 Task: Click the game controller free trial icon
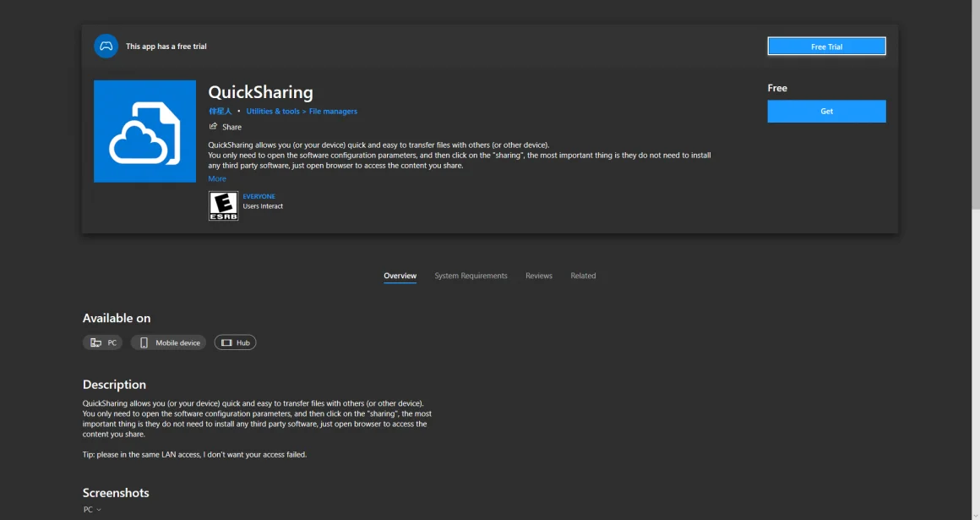click(106, 47)
